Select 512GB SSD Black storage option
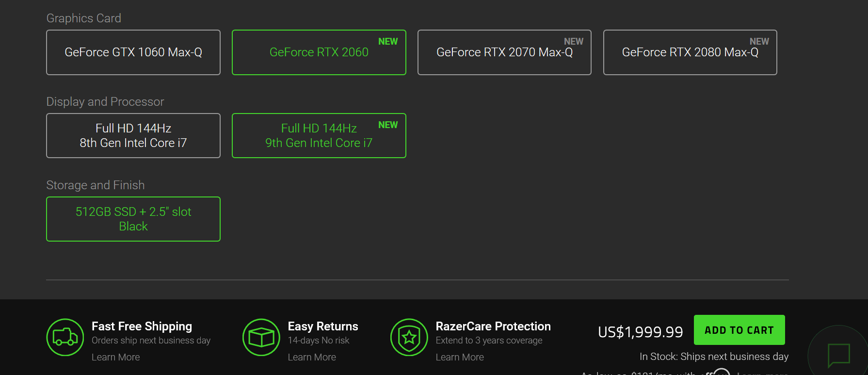 133,219
